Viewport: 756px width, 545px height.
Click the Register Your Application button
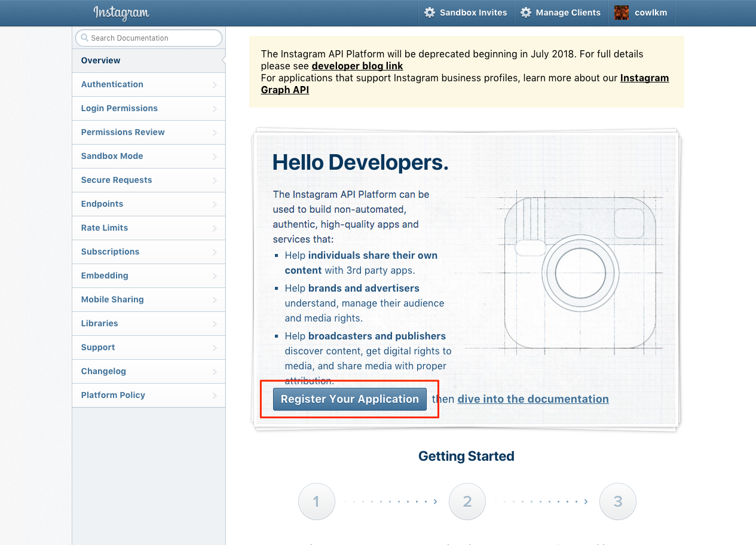[350, 399]
